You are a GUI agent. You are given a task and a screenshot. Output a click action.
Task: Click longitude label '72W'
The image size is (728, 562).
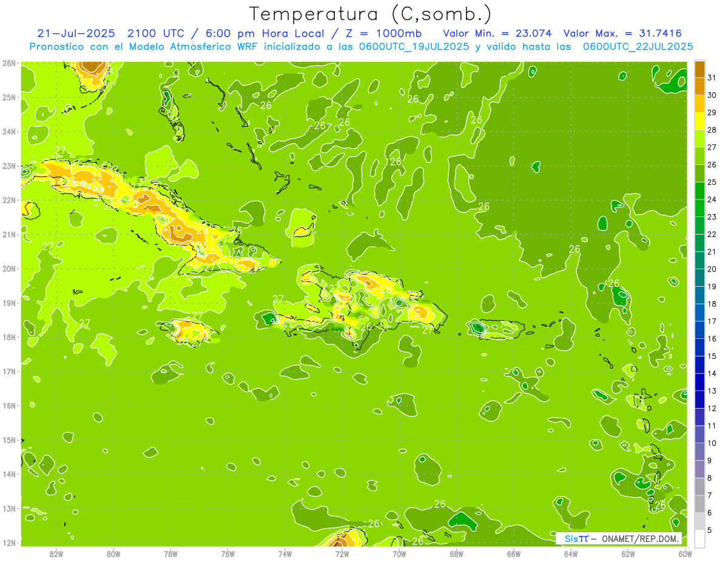click(342, 554)
